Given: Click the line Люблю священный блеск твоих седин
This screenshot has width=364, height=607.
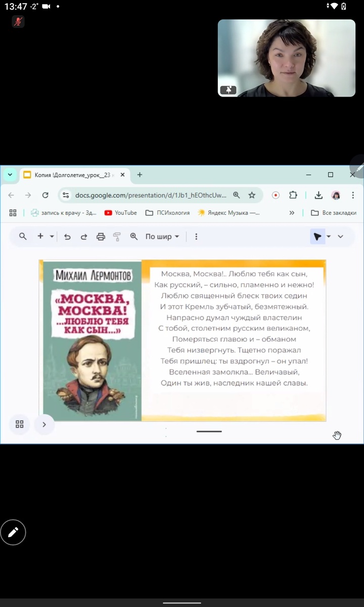Looking at the screenshot, I should tap(234, 295).
